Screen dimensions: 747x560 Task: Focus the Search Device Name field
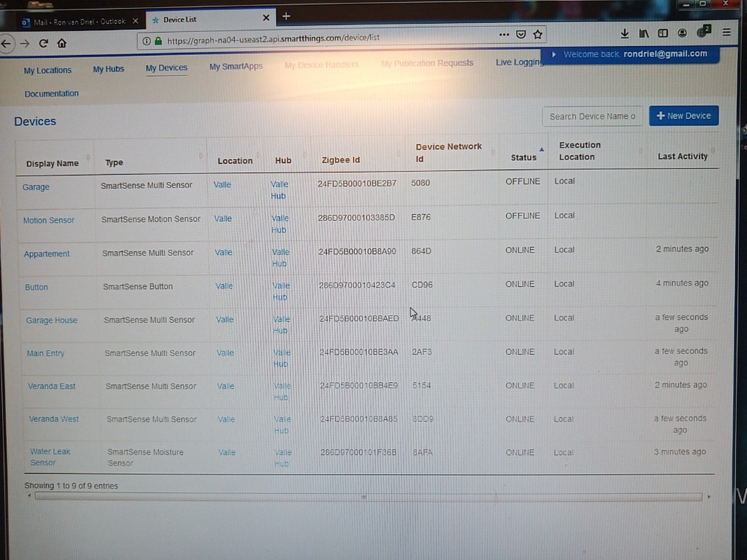coord(592,117)
